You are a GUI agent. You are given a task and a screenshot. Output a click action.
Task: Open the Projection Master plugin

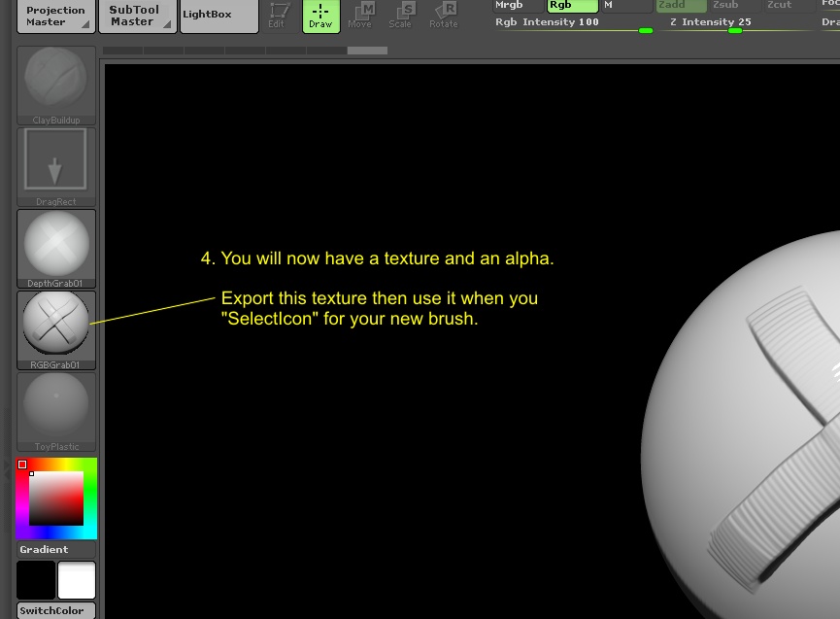[56, 17]
